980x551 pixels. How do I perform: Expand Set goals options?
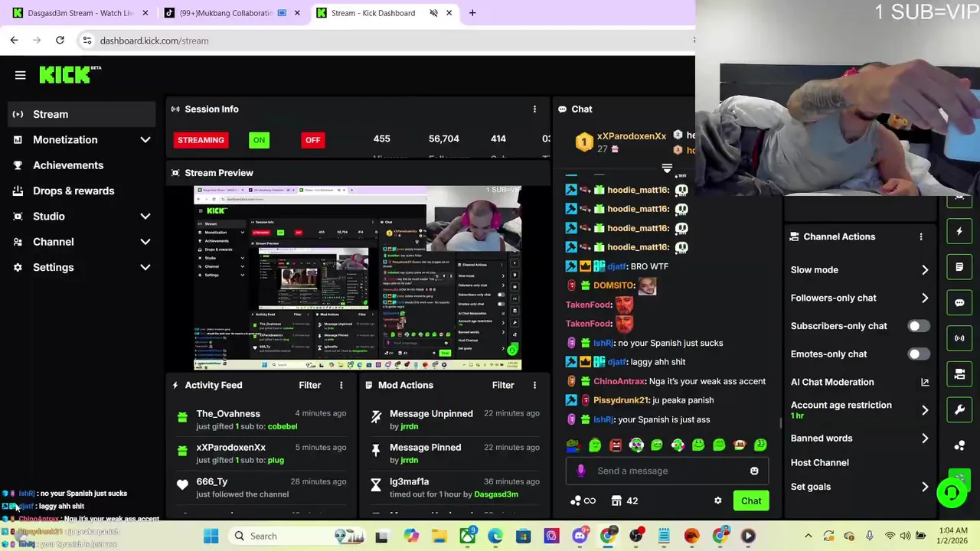pyautogui.click(x=860, y=487)
